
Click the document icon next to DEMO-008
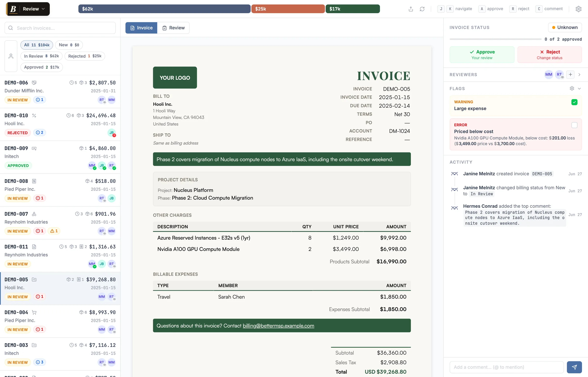(34, 181)
